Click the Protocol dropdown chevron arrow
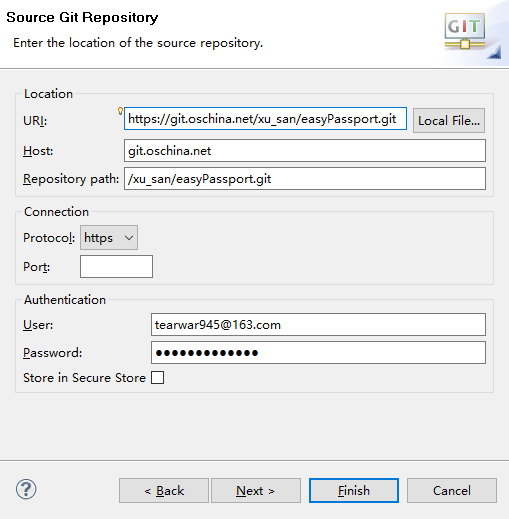This screenshot has height=519, width=509. tap(129, 238)
